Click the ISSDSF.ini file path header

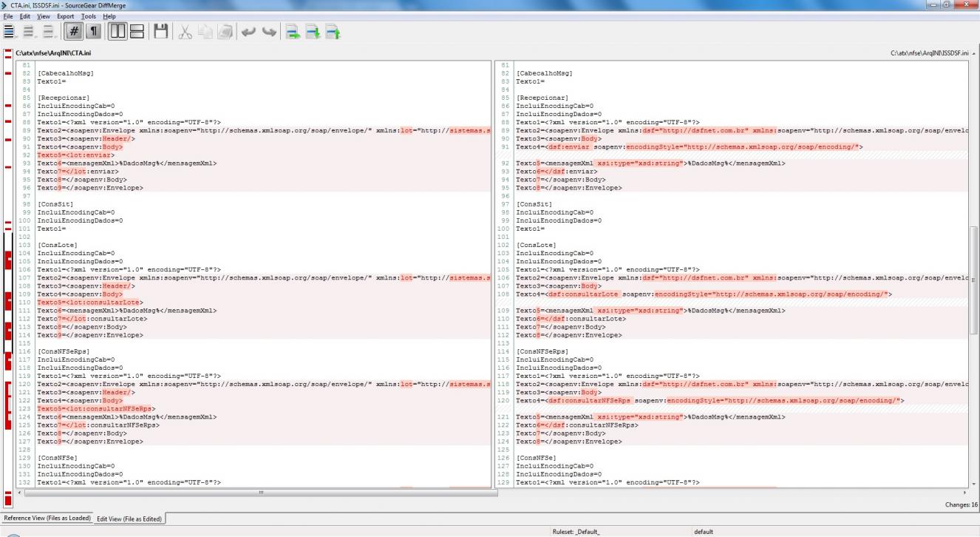[930, 53]
